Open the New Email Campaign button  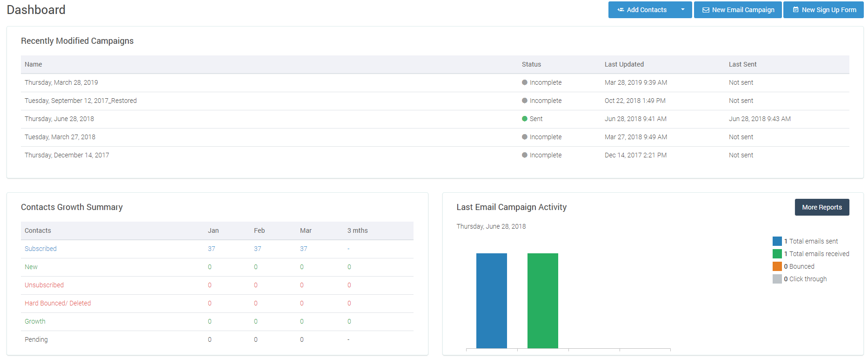coord(738,10)
